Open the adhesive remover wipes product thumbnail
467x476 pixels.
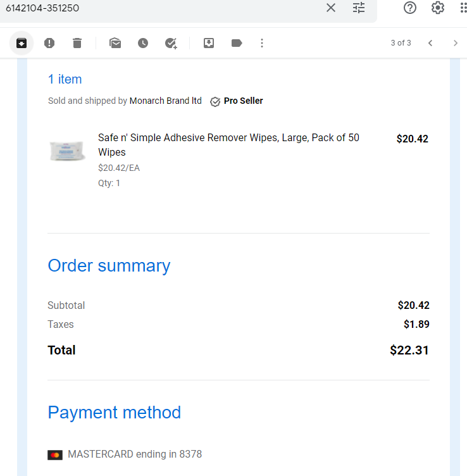67,151
